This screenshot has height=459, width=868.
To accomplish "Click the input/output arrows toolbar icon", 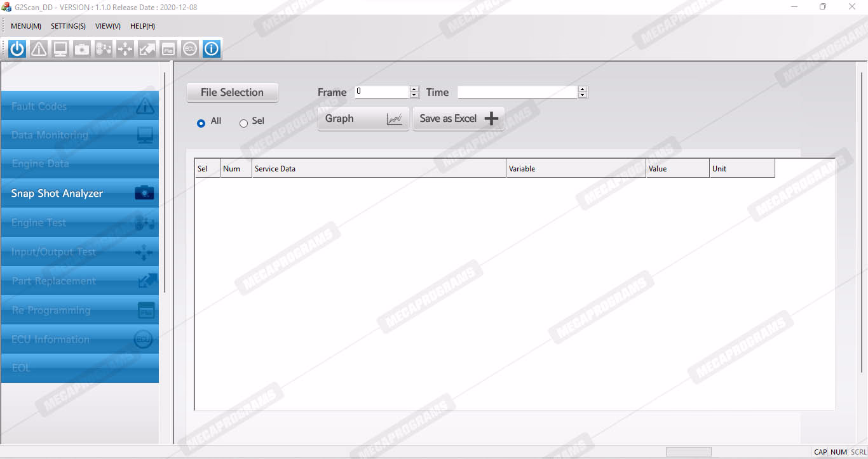I will pos(125,49).
